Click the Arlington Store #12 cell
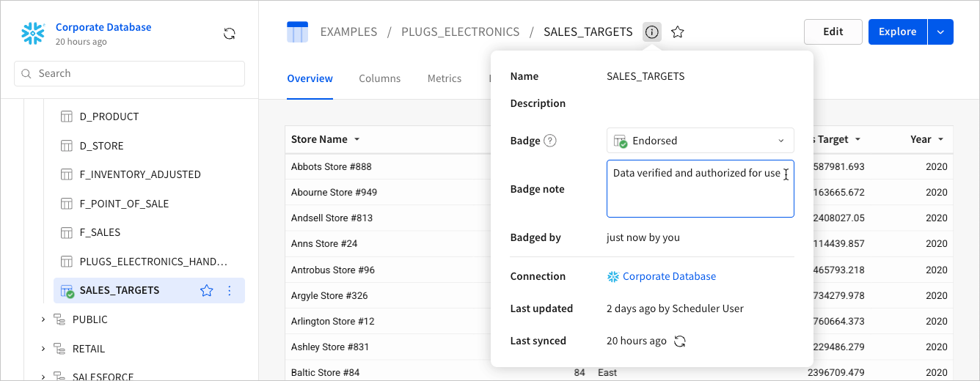980x381 pixels. (333, 322)
